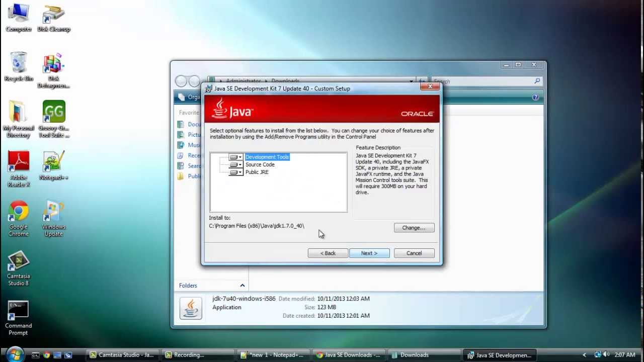Select the Disk Defragmenter desktop shortcut
The width and height of the screenshot is (644, 362).
pyautogui.click(x=54, y=71)
